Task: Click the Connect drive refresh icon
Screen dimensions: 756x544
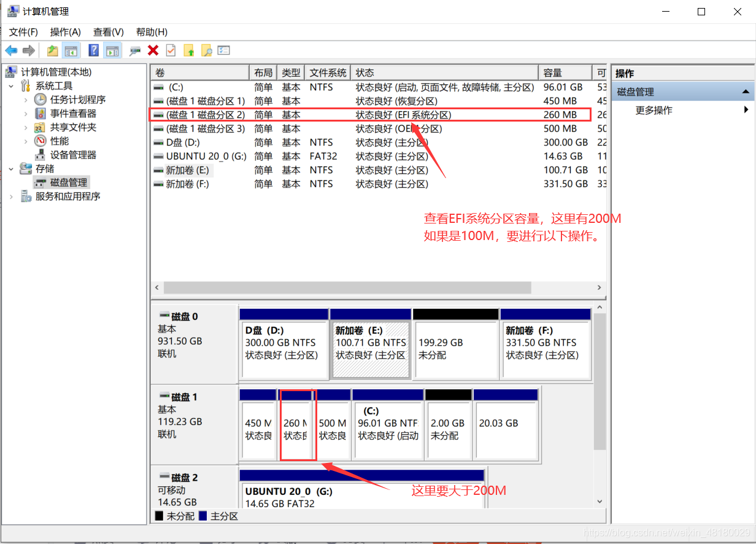Action: [x=135, y=50]
